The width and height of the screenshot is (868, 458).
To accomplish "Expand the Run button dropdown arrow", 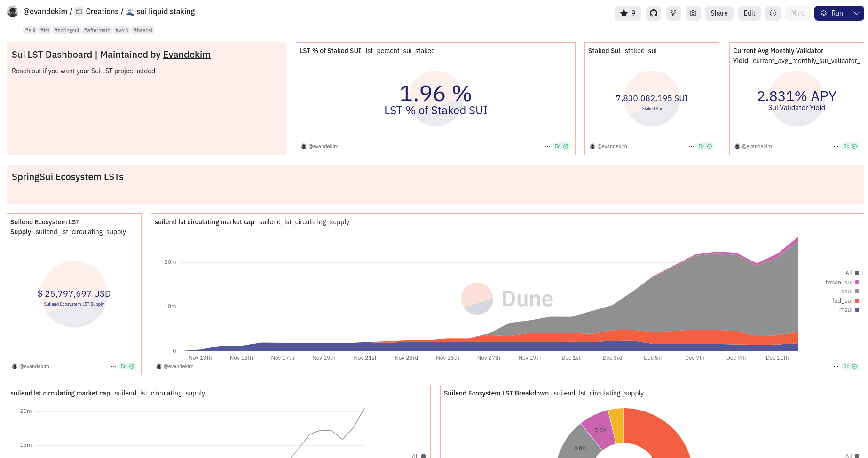I will (x=857, y=13).
